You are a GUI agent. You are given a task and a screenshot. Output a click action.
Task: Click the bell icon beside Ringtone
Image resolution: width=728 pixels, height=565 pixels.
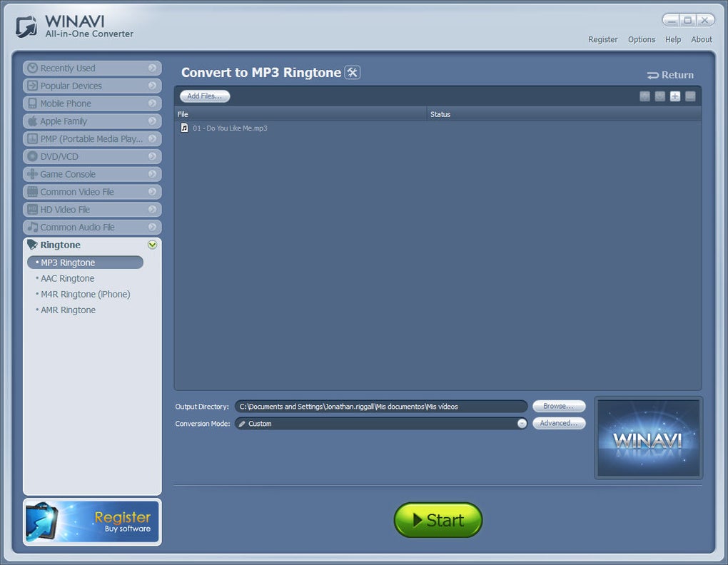(32, 244)
